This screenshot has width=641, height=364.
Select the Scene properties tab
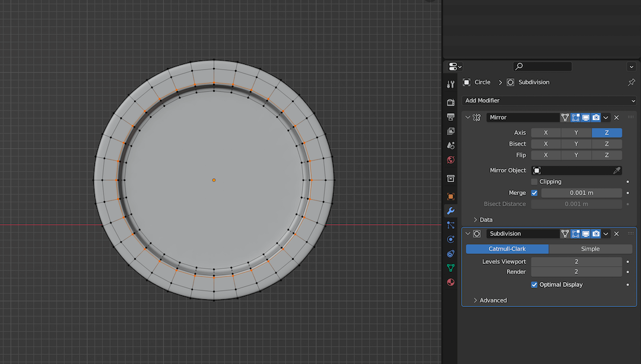450,146
